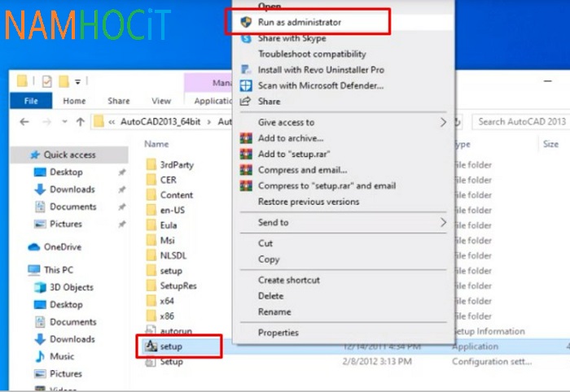570x392 pixels.
Task: Open the File tab in Explorer
Action: [x=31, y=101]
